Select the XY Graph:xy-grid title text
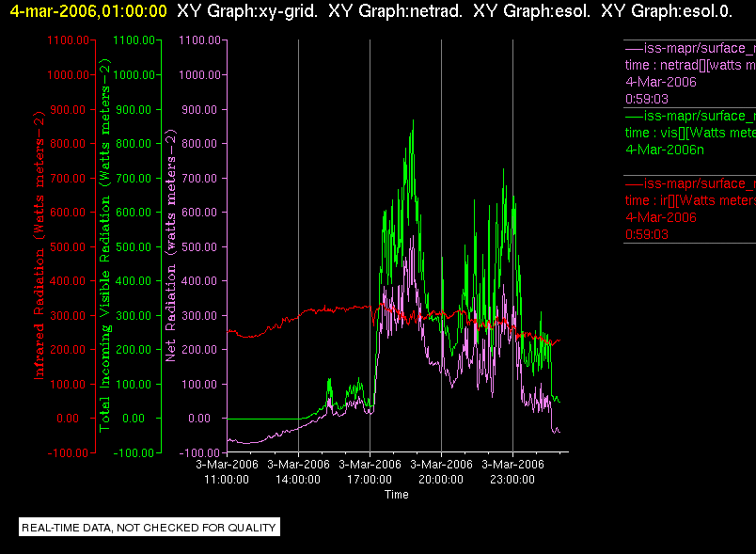This screenshot has width=756, height=554. [x=247, y=10]
